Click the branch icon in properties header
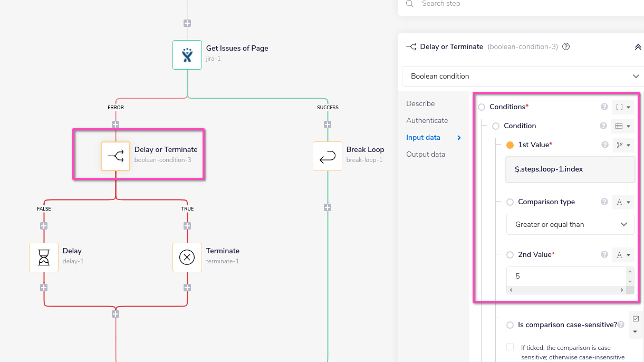This screenshot has width=644, height=362. pos(411,46)
